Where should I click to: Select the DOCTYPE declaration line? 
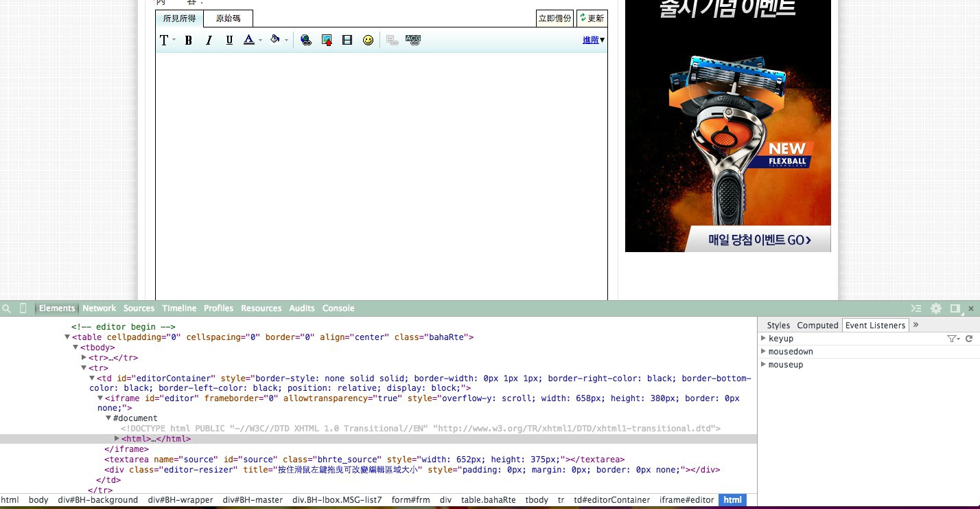[421, 429]
